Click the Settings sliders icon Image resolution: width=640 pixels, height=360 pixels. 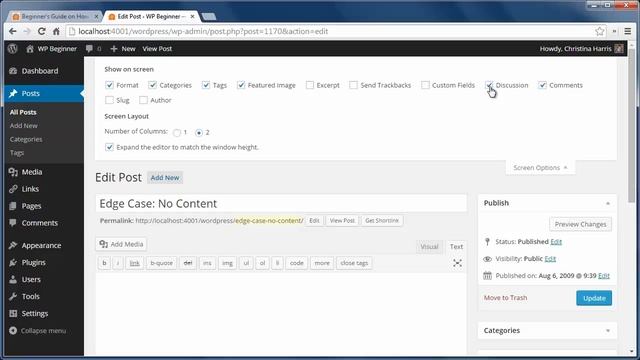click(13, 313)
